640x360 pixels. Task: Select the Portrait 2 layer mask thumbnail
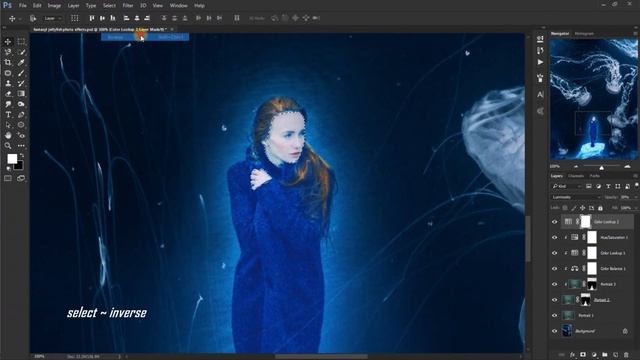click(585, 300)
